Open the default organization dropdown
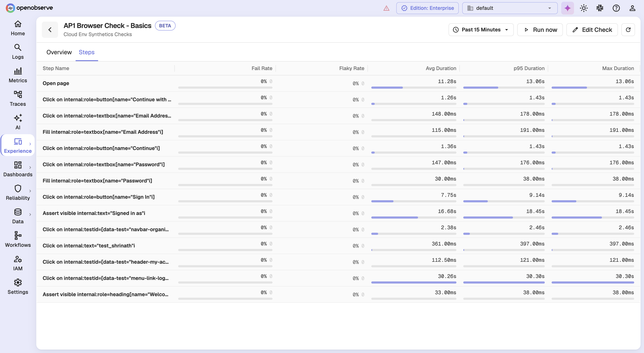 510,8
